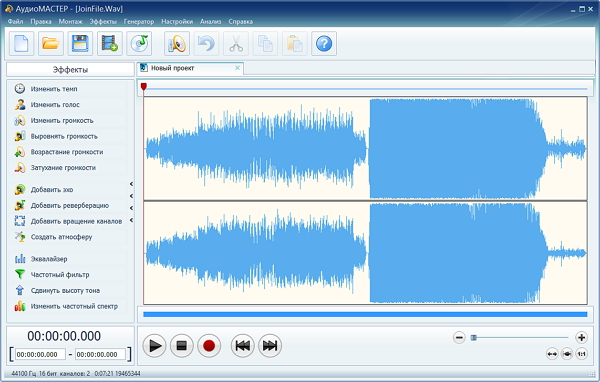The image size is (600, 382).
Task: Click the 1:1 zoom button
Action: 582,354
